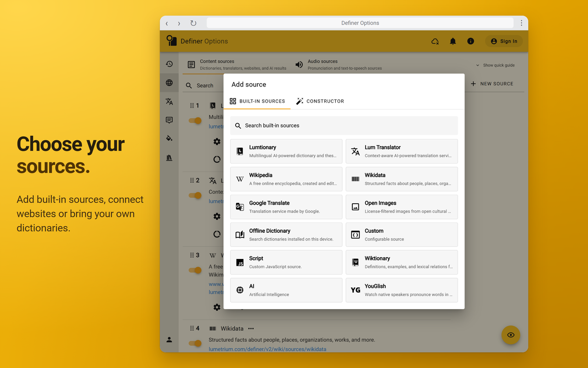Choose the Offline Dictionary source card
588x368 pixels.
tap(286, 235)
